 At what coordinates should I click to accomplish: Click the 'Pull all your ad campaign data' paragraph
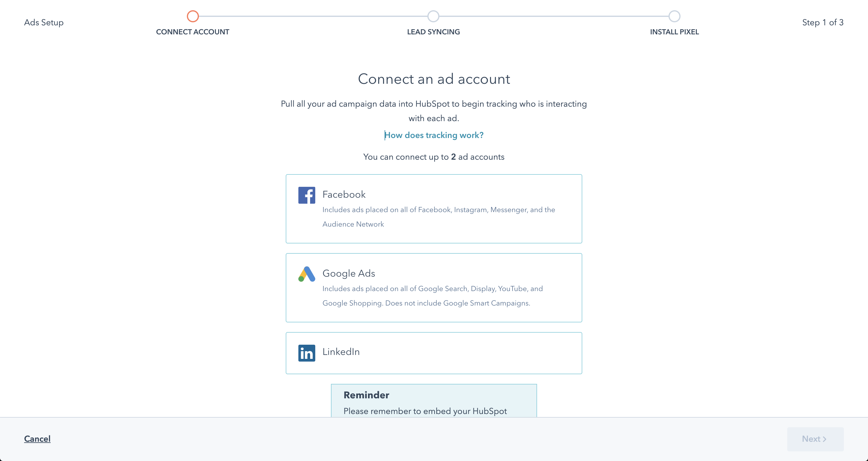434,111
